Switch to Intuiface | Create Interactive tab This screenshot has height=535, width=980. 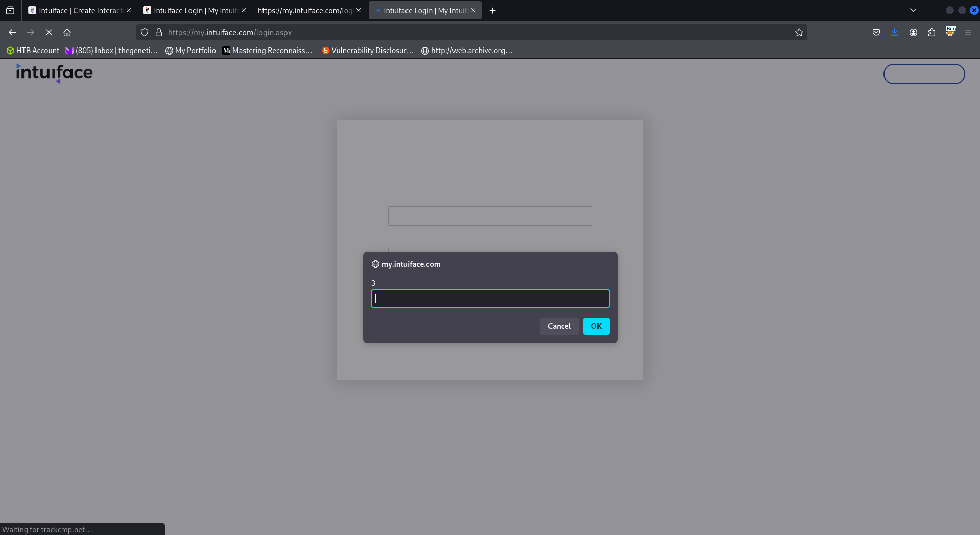tap(77, 10)
